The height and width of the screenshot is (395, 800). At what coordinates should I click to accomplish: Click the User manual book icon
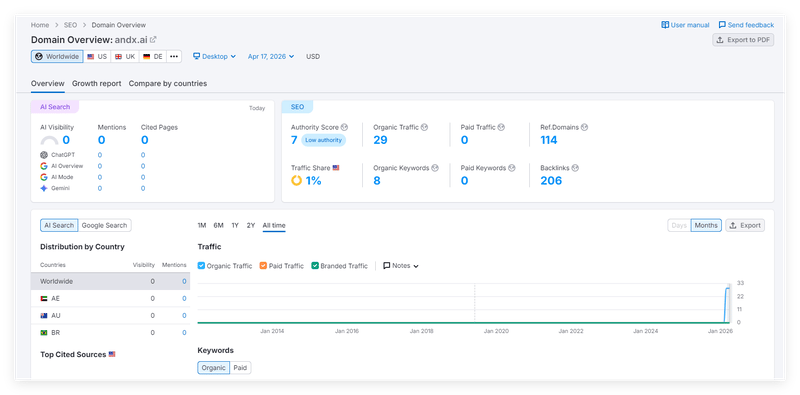665,25
